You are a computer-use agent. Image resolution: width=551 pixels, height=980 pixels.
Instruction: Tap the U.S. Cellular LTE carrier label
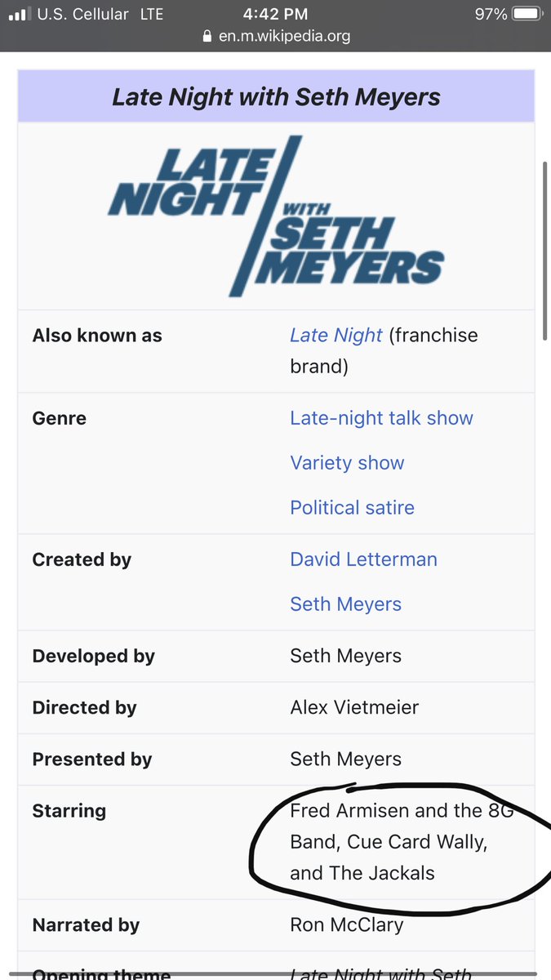click(100, 15)
